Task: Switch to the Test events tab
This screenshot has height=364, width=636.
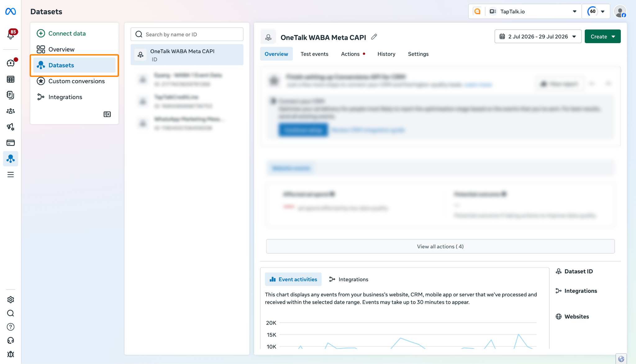Action: [x=314, y=54]
